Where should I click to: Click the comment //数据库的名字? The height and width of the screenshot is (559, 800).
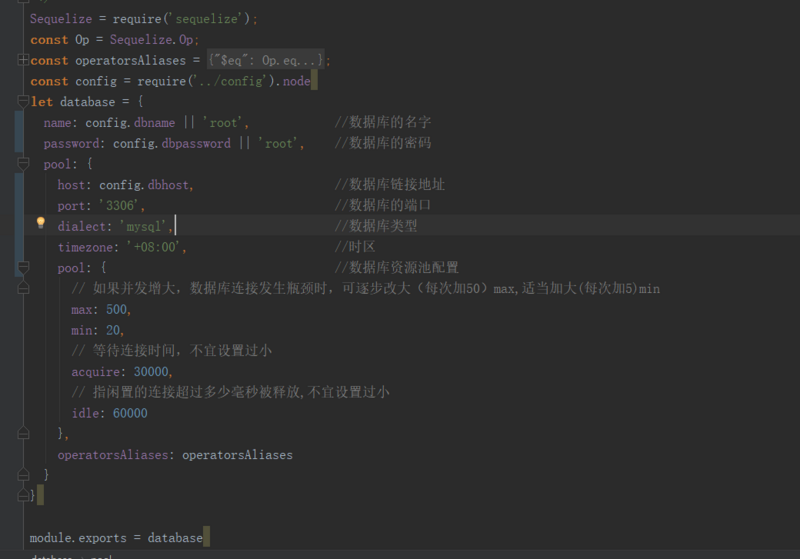[x=383, y=122]
